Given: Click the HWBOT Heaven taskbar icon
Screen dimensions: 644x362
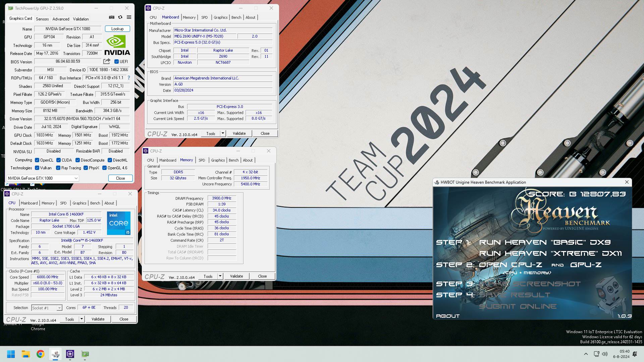Looking at the screenshot, I should pos(55,354).
